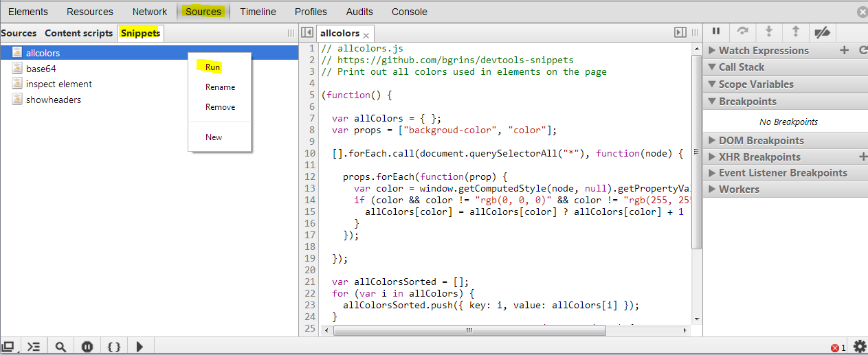This screenshot has height=355, width=868.
Task: Open the Elements panel
Action: click(28, 12)
